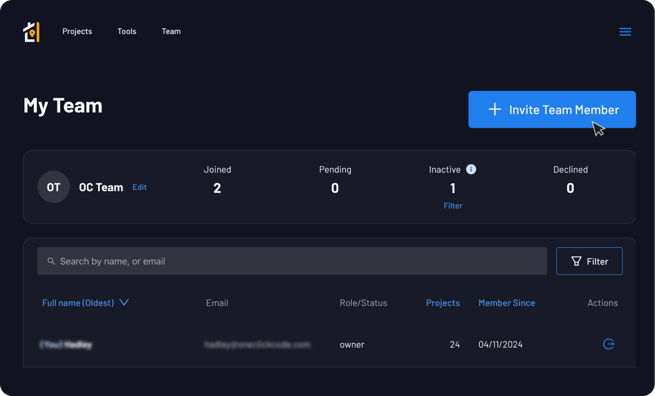Click the owner row leave-team action icon
Viewport: 655px width, 396px height.
coord(608,344)
